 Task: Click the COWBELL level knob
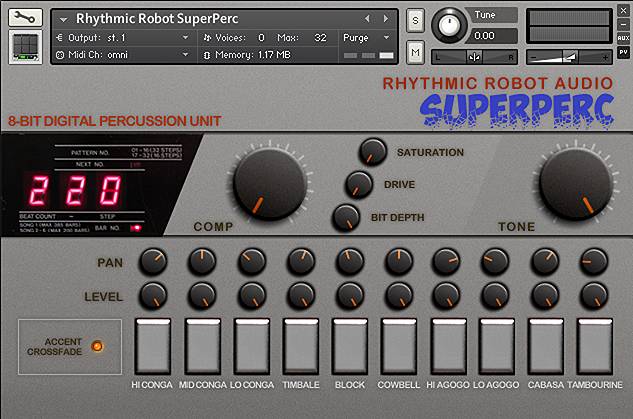[x=399, y=296]
